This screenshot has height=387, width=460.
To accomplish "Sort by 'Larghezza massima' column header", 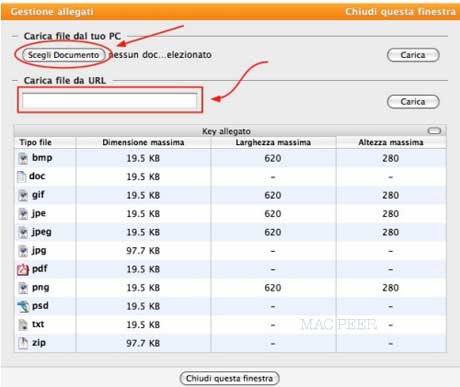I will 273,142.
